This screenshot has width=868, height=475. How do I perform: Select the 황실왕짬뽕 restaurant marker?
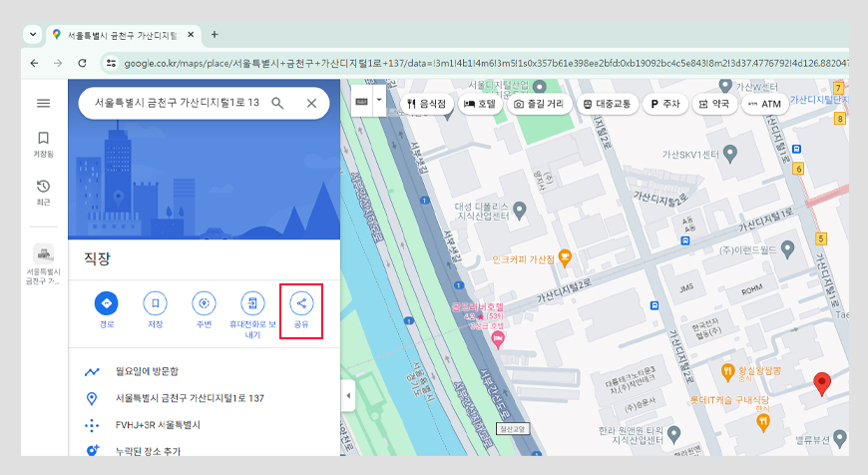728,372
